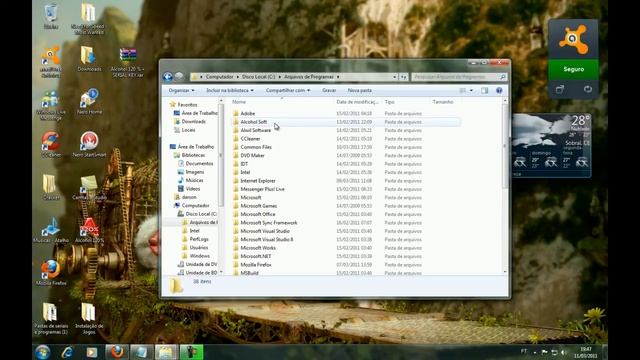Image resolution: width=640 pixels, height=360 pixels.
Task: Select Favoritos in navigation pane
Action: pyautogui.click(x=187, y=105)
